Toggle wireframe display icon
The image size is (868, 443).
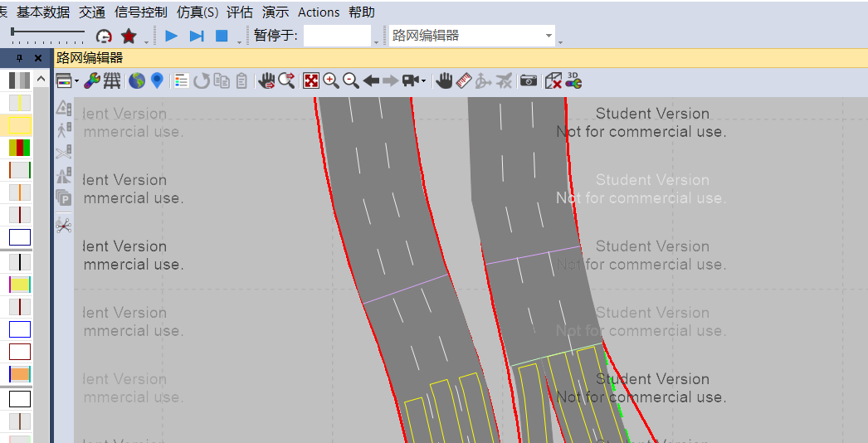tap(112, 80)
